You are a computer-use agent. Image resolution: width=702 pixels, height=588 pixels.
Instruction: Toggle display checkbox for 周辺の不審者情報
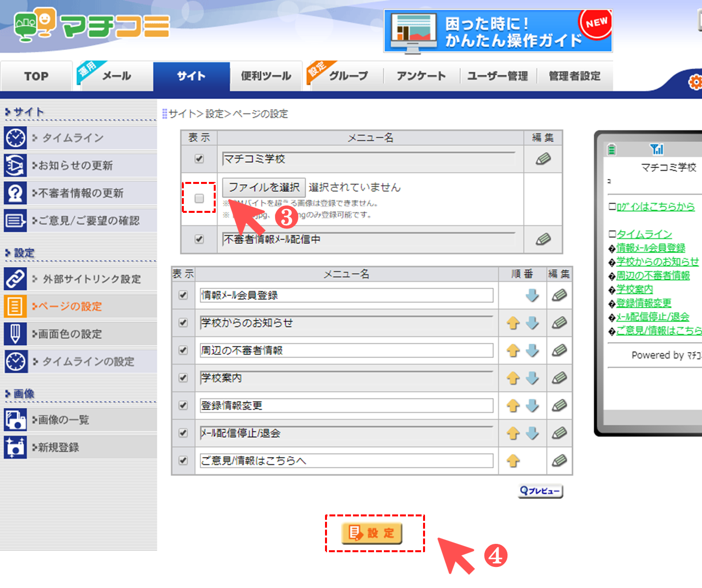tap(183, 350)
